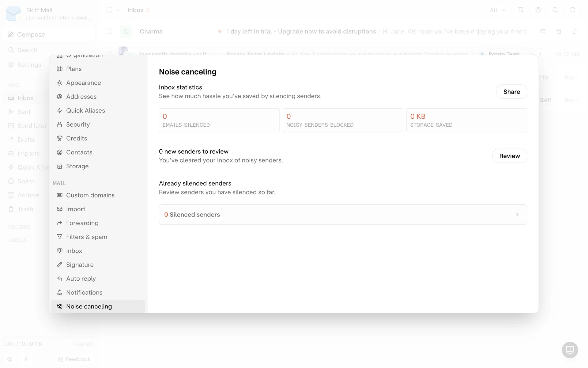Open the All filter dropdown
Screen dimensions: 588x368
point(497,10)
